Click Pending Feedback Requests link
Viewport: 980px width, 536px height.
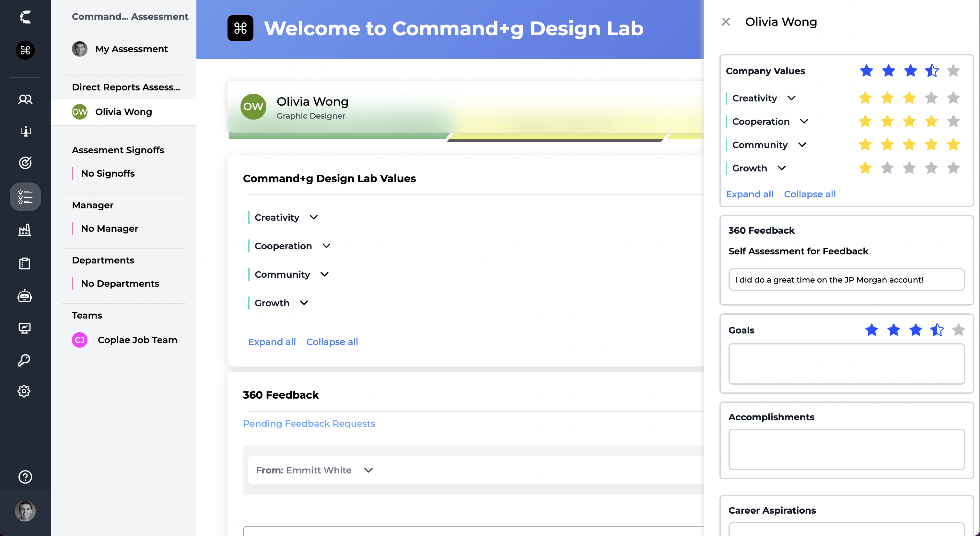[309, 424]
